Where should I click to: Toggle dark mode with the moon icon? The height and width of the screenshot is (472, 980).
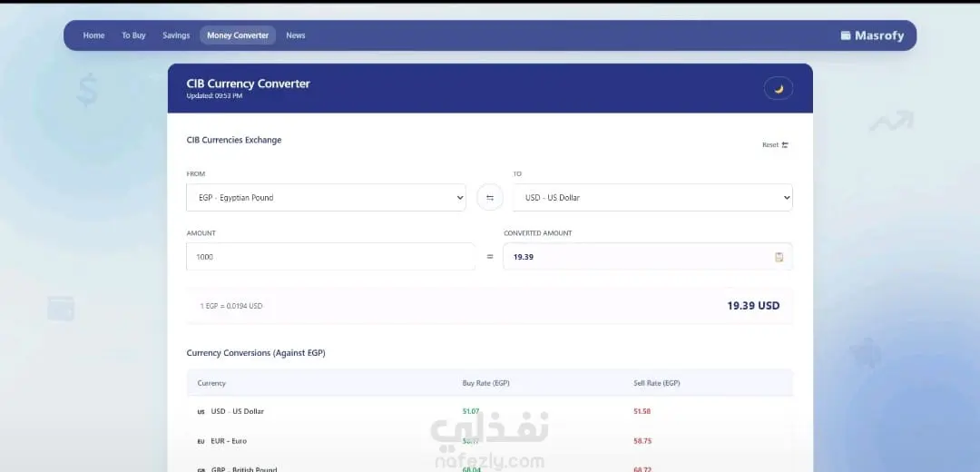pyautogui.click(x=779, y=89)
